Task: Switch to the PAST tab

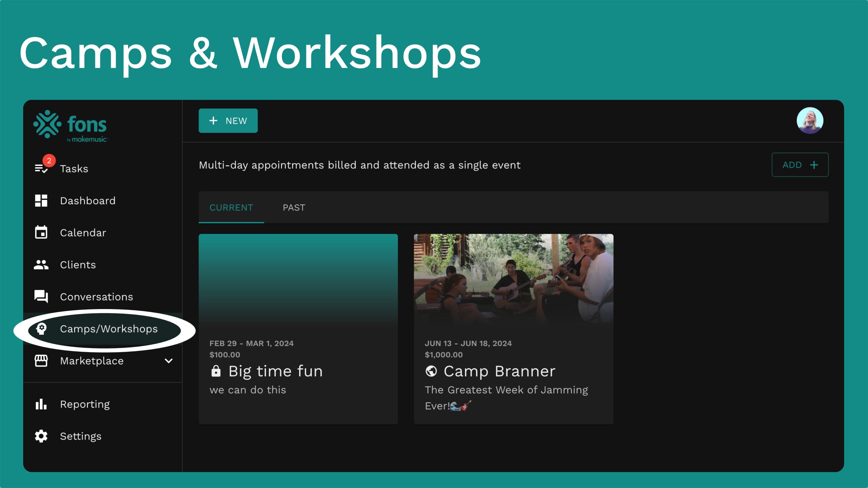Action: pyautogui.click(x=294, y=207)
